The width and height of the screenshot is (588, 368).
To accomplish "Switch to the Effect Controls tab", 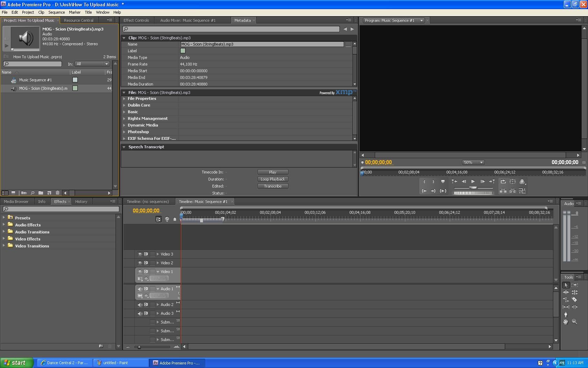I will point(136,20).
